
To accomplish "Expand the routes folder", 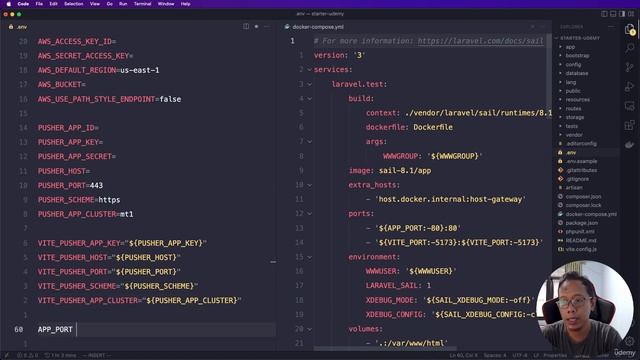I will click(573, 109).
